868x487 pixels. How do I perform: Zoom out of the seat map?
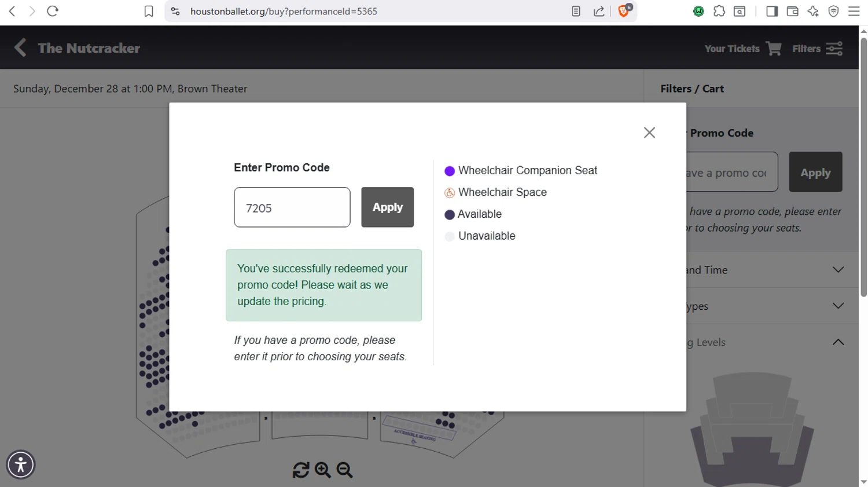click(x=345, y=470)
